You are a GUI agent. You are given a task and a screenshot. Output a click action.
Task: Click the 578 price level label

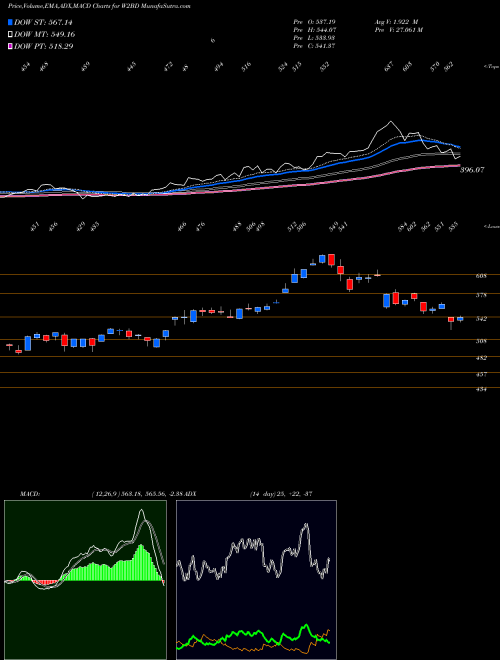click(482, 295)
